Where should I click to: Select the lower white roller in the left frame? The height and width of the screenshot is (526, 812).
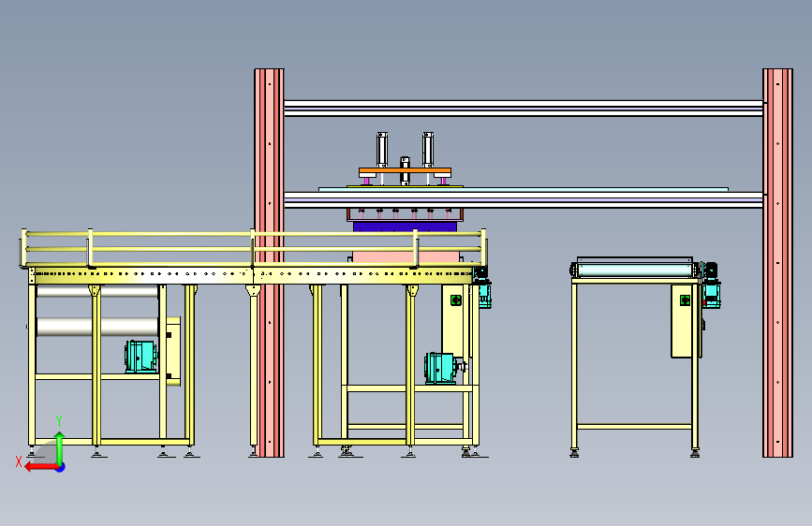point(97,328)
